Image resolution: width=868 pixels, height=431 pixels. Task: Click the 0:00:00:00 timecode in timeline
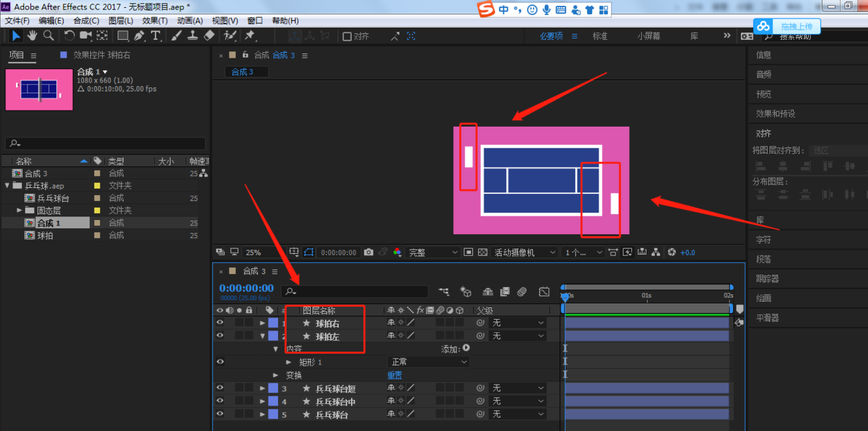(x=247, y=288)
